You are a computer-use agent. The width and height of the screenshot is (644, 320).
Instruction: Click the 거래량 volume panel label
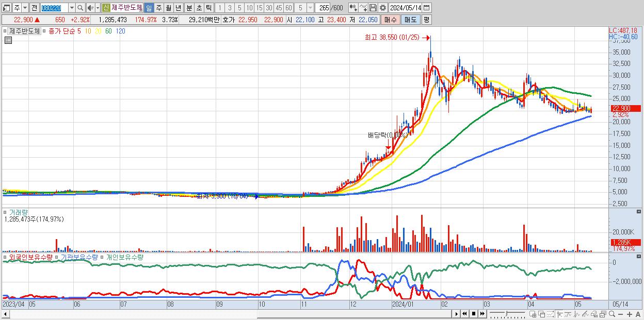19,212
